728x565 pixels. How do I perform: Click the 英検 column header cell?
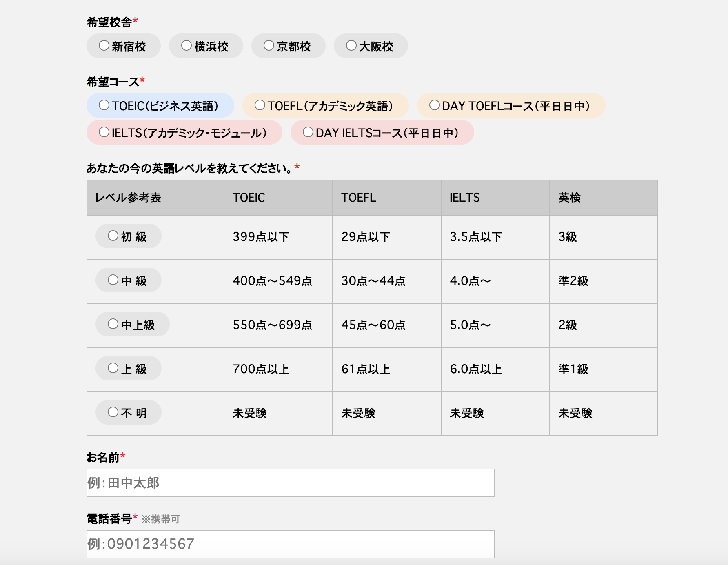click(x=603, y=198)
